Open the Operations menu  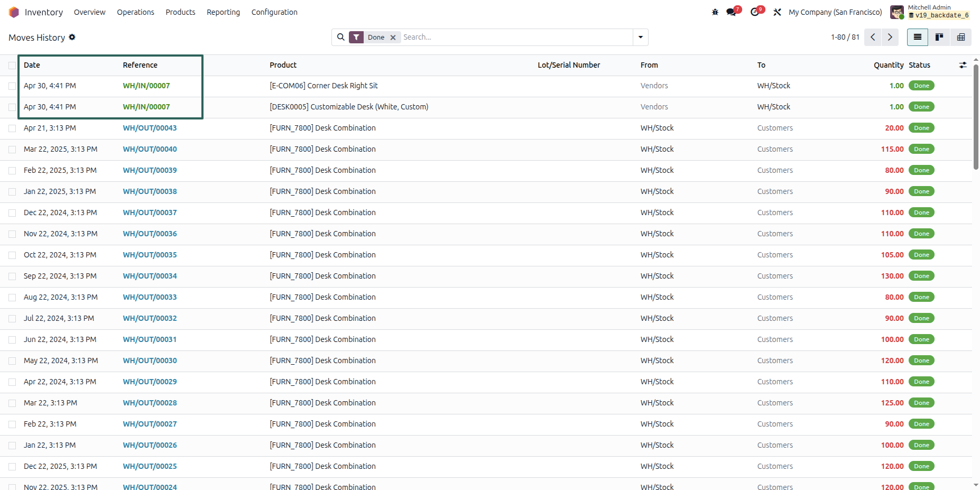136,12
